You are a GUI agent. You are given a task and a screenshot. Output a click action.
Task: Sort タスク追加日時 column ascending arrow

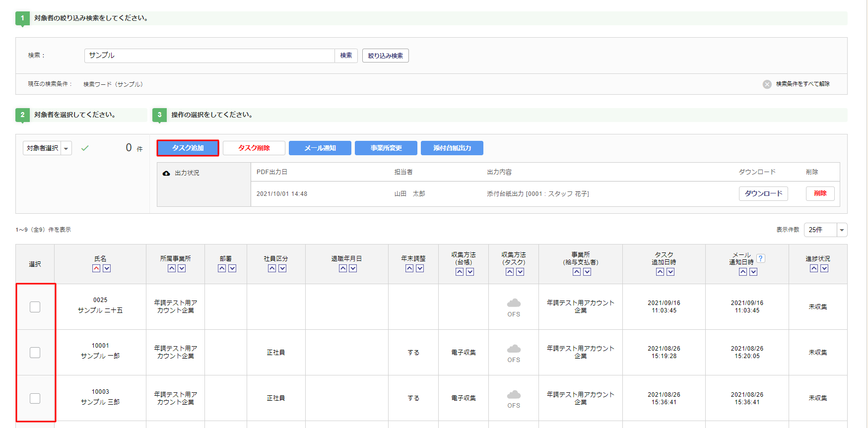point(660,272)
